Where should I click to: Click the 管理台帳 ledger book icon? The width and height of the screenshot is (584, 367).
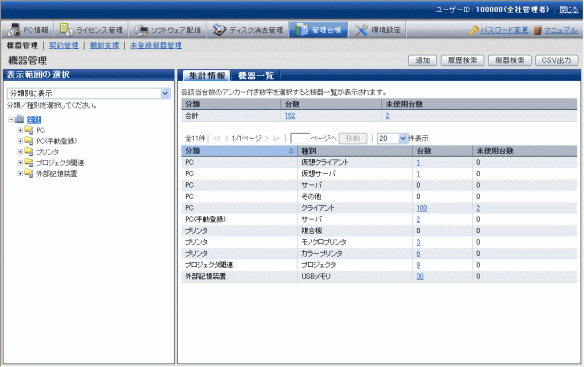[x=301, y=30]
